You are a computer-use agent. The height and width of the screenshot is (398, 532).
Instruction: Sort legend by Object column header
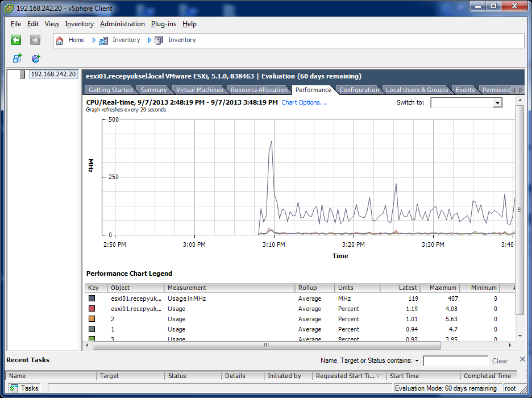tap(136, 288)
